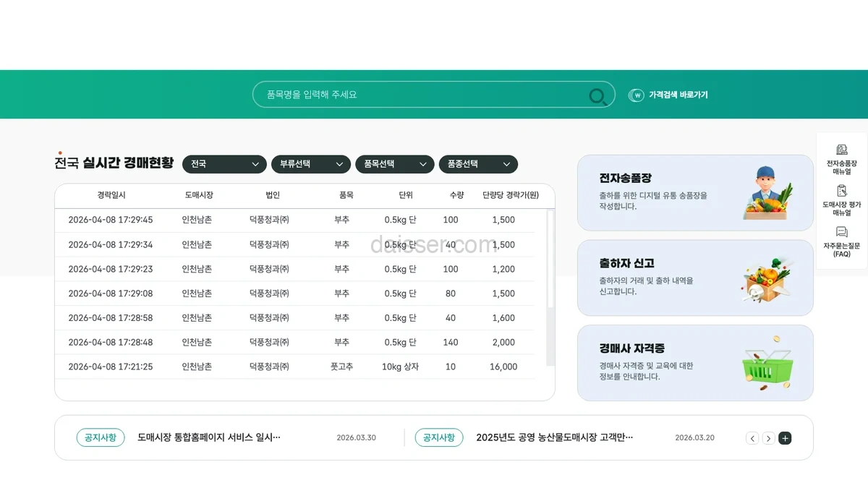Click the plus icon for more notices
The width and height of the screenshot is (868, 488).
(x=785, y=438)
